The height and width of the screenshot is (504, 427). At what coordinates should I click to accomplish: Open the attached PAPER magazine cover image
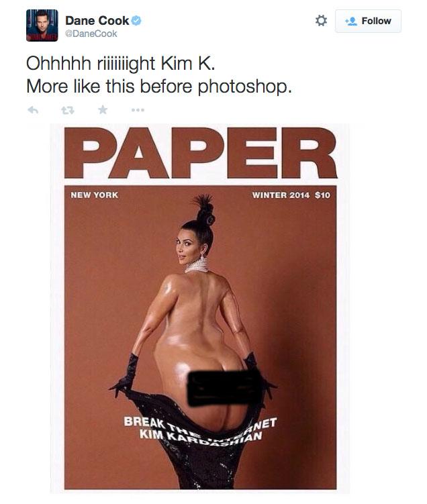coord(200,308)
